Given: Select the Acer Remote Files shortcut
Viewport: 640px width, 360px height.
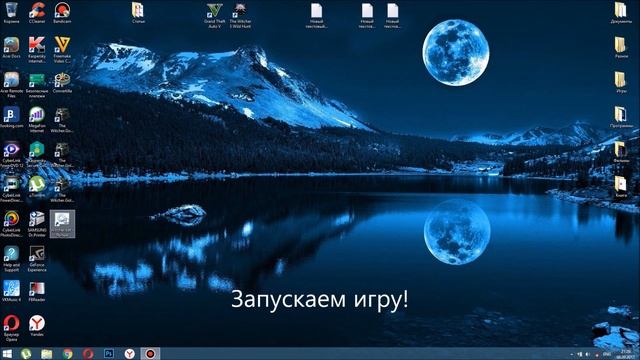Looking at the screenshot, I should coord(11,85).
